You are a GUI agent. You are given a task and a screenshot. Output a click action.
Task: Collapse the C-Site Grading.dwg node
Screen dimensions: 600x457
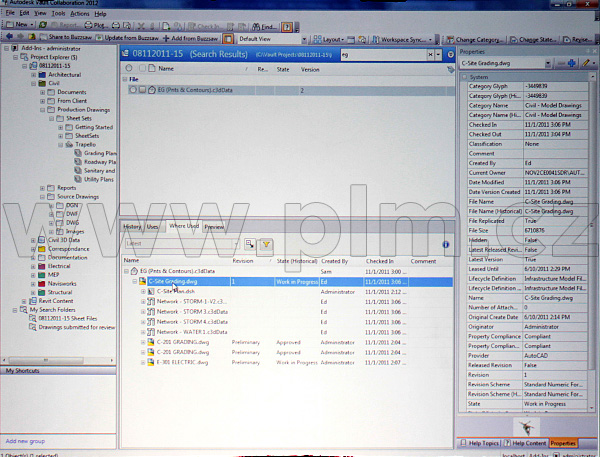[x=136, y=282]
